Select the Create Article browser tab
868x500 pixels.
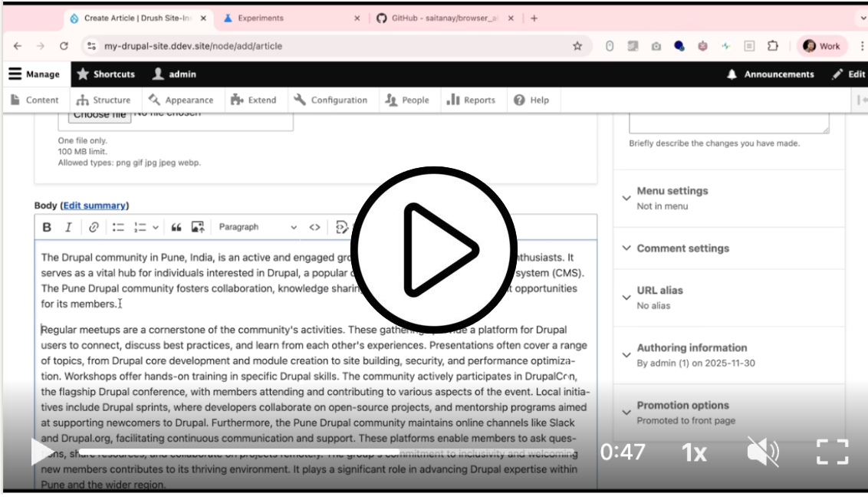point(137,18)
